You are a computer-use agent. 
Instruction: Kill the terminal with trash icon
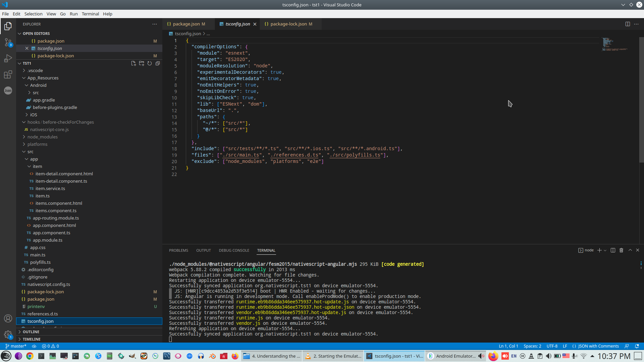pyautogui.click(x=621, y=250)
